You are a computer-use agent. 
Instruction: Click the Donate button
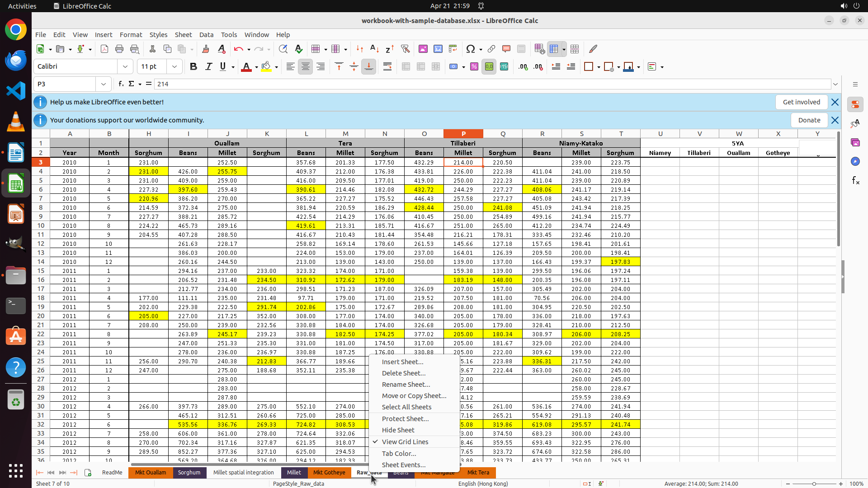tap(809, 120)
